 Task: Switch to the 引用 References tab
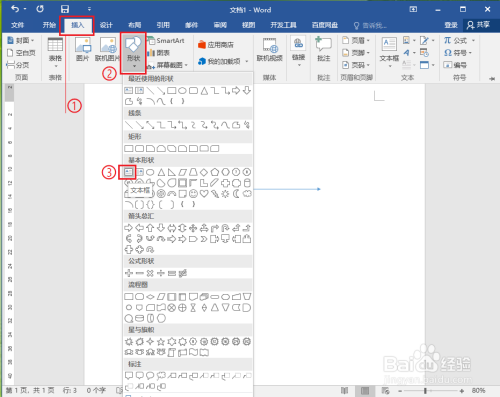point(163,25)
